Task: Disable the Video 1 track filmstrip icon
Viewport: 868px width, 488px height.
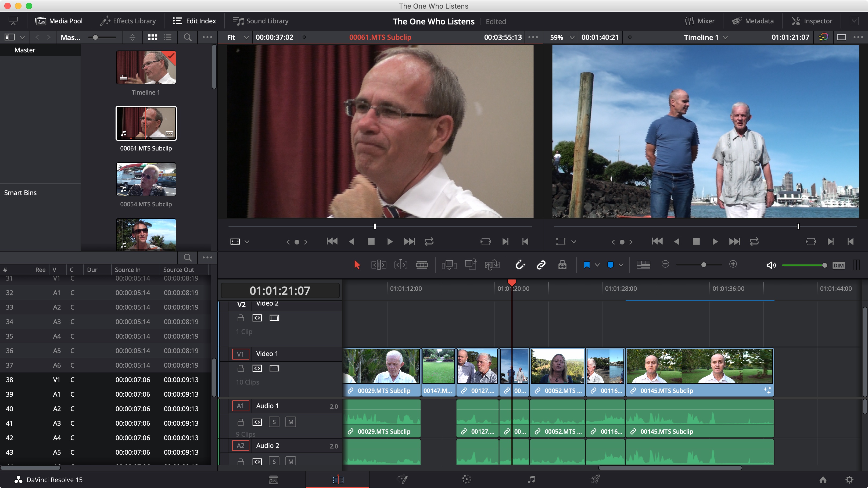Action: click(274, 368)
